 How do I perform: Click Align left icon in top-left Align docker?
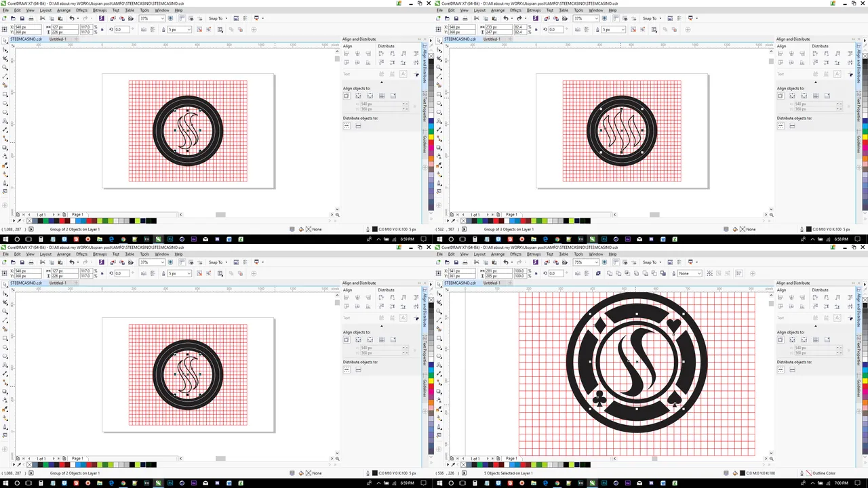(347, 54)
